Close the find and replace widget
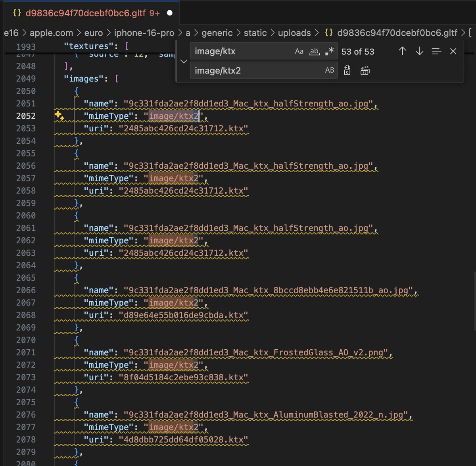This screenshot has width=476, height=466. (x=453, y=51)
